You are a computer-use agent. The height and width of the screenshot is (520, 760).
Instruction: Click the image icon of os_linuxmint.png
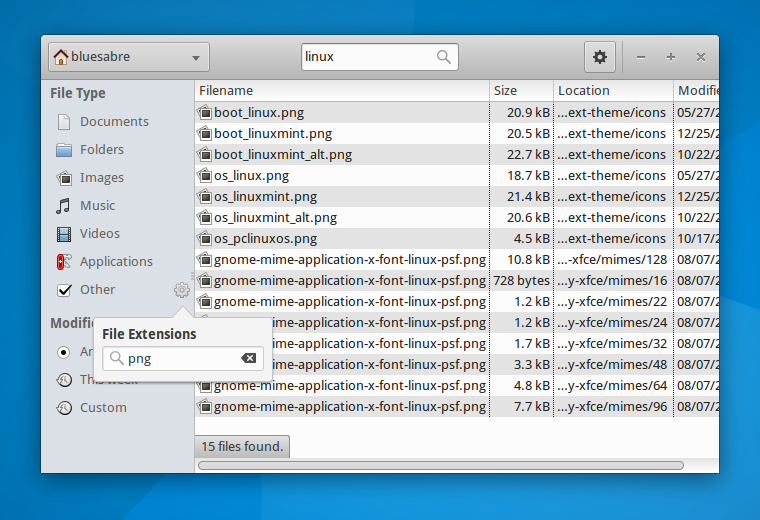click(x=205, y=196)
